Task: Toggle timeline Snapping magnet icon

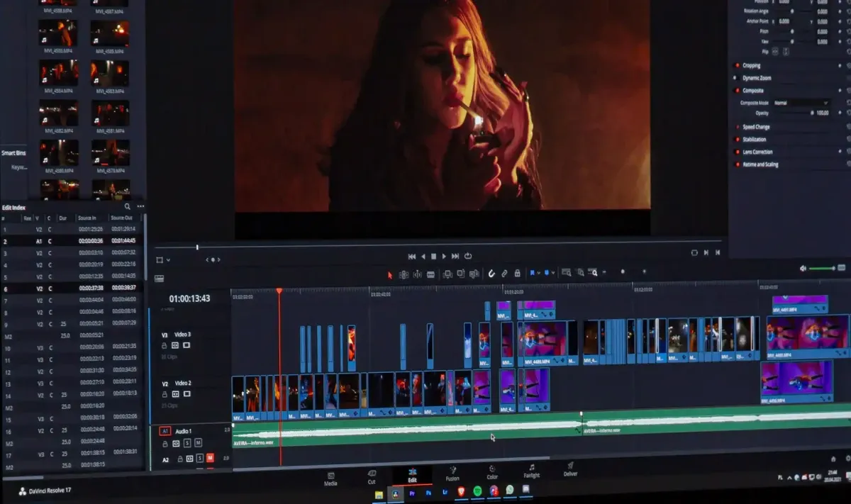Action: point(491,274)
